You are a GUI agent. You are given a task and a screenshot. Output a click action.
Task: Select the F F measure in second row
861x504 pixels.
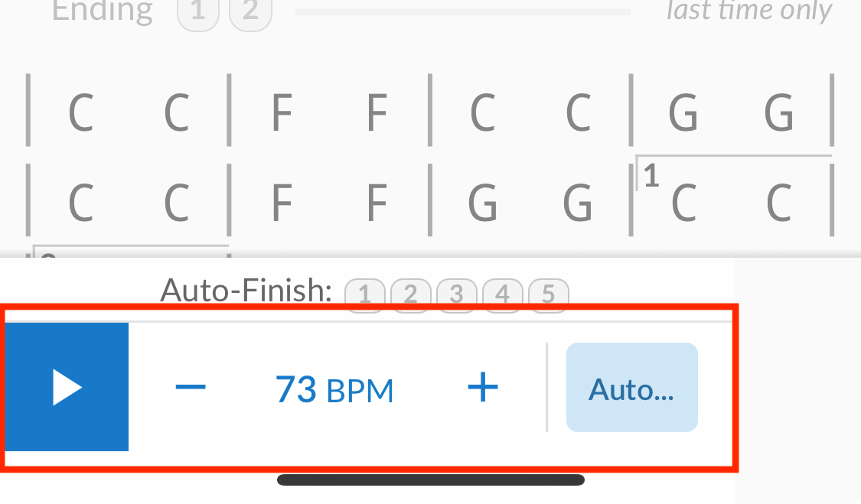pyautogui.click(x=329, y=202)
